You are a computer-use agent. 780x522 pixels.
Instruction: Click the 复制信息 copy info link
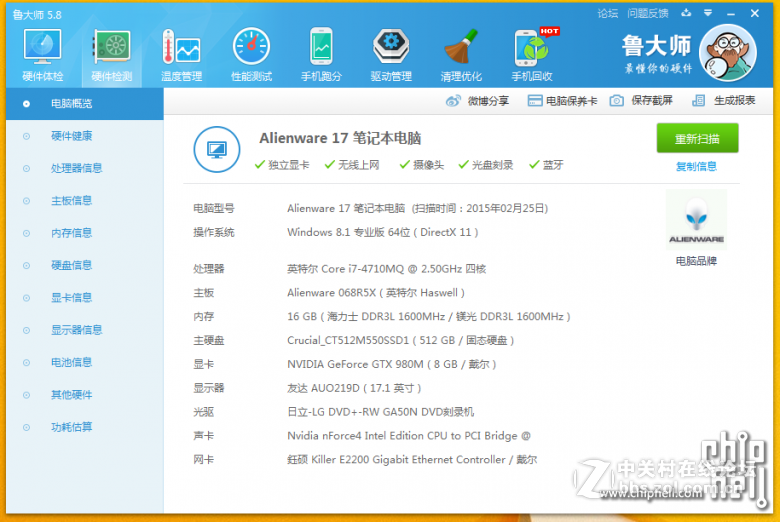tap(696, 166)
